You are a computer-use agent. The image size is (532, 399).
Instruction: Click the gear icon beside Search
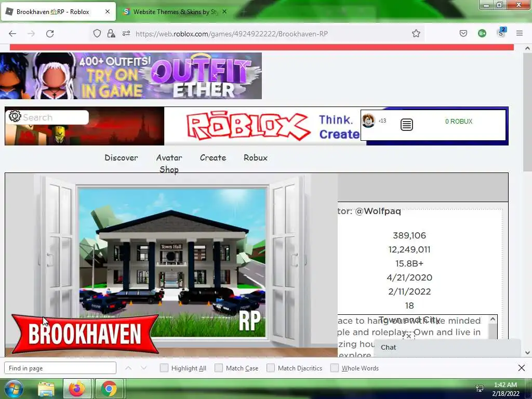(x=15, y=116)
